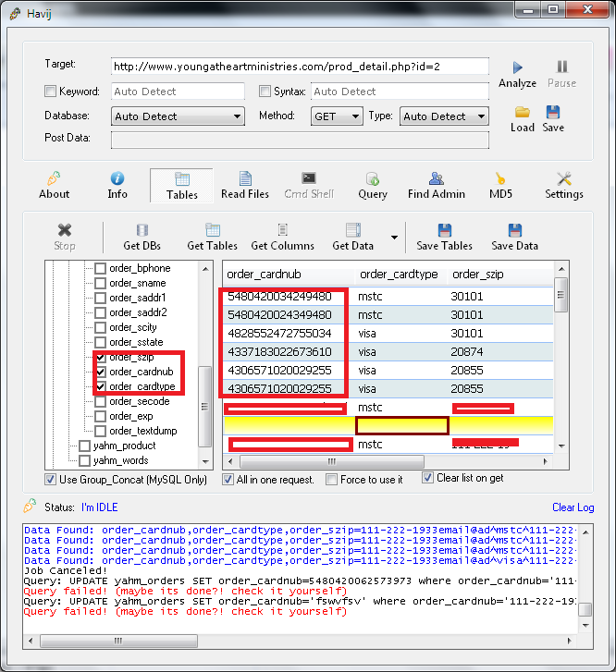Click the Get Tables icon

213,230
